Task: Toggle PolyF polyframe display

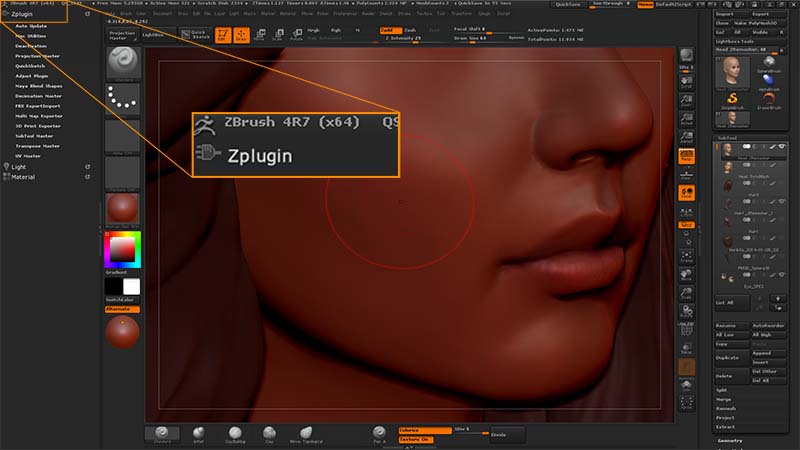Action: coord(686,330)
